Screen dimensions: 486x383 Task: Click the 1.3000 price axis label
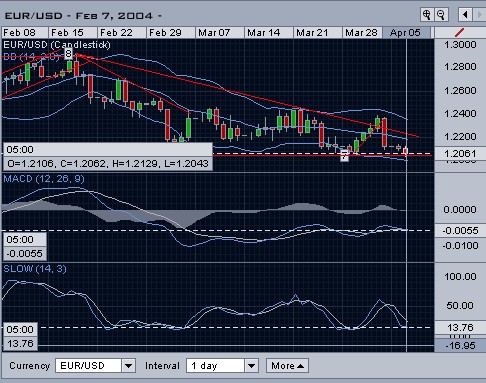click(x=460, y=45)
